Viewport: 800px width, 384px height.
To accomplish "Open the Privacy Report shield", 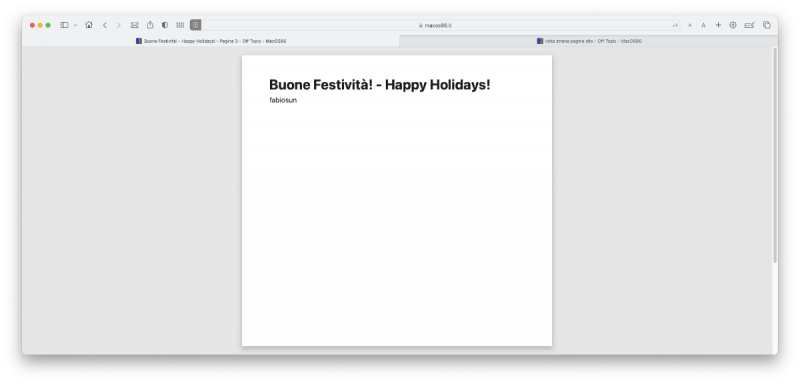I will tap(165, 25).
